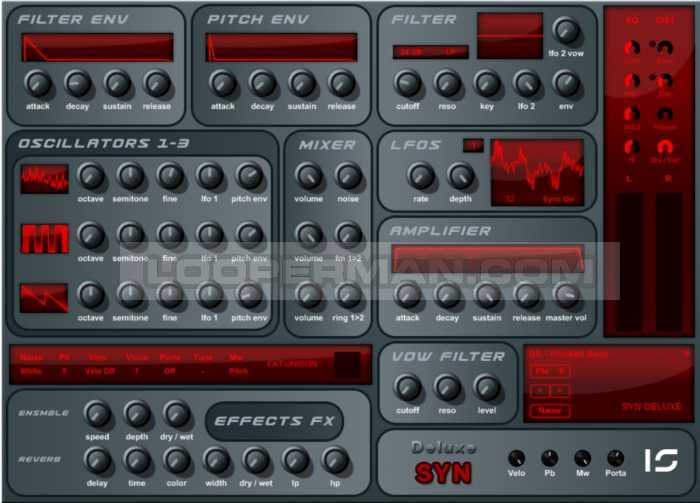Click the Name button in preset panel

[x=550, y=411]
